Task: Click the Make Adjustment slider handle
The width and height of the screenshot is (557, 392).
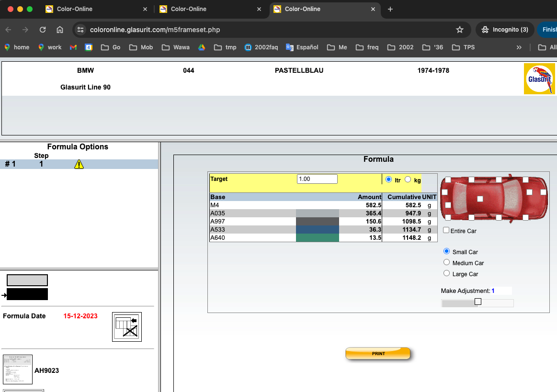Action: click(x=477, y=302)
